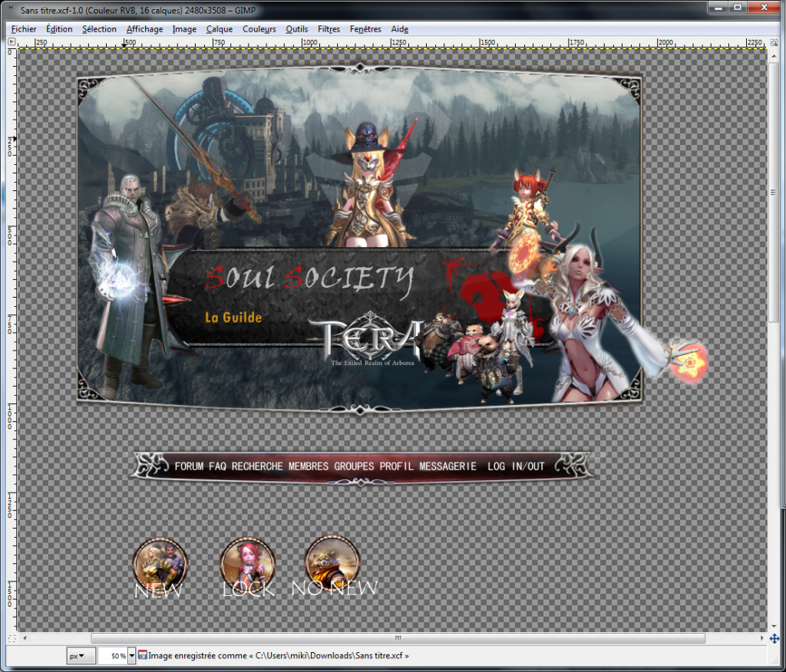Click "MESSAGERIE" in the canvas banner
The image size is (786, 672).
(447, 466)
